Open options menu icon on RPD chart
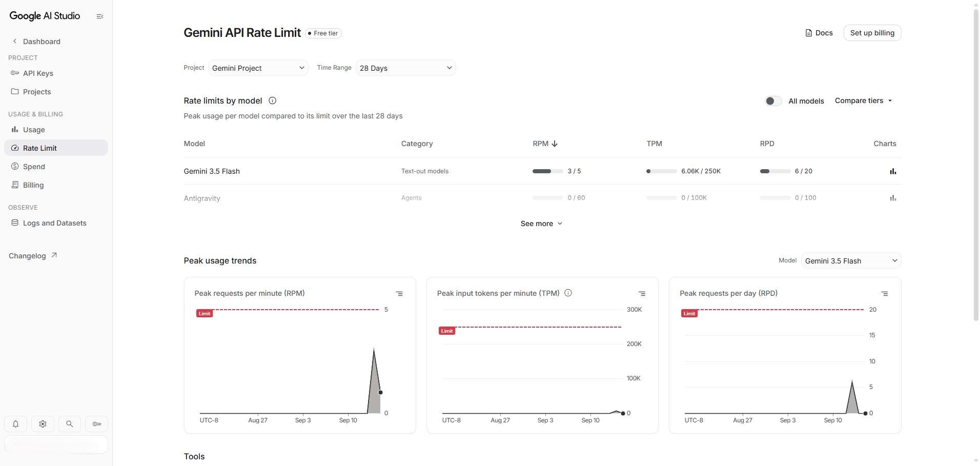 (x=884, y=294)
